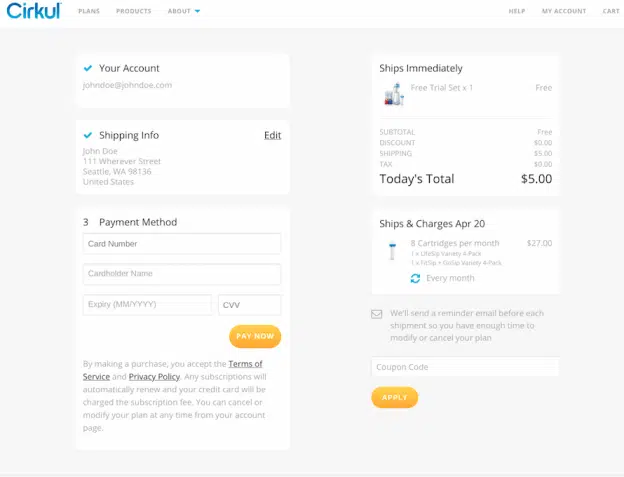Viewport: 624px width, 477px height.
Task: Open the Products menu item
Action: (x=133, y=11)
